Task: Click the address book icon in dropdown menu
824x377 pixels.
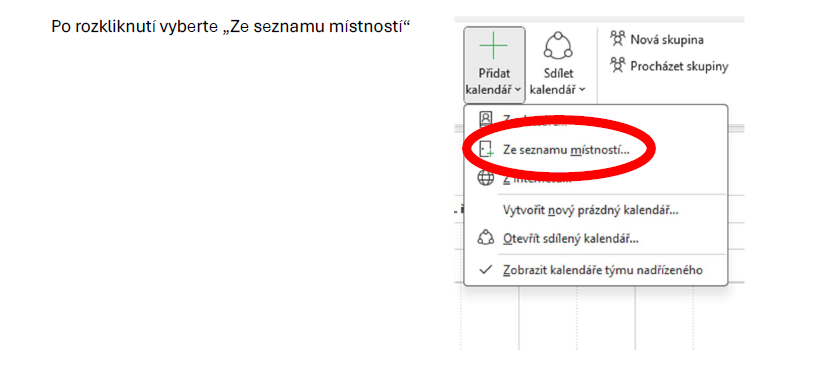Action: click(486, 119)
